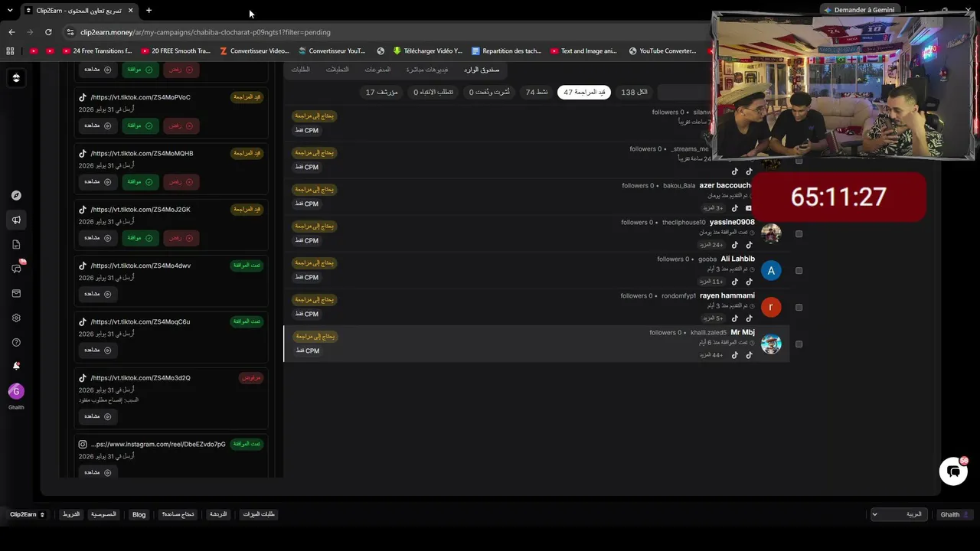Open the Clip2Earn logo at sidebar top
Image resolution: width=980 pixels, height=551 pixels.
tap(16, 78)
